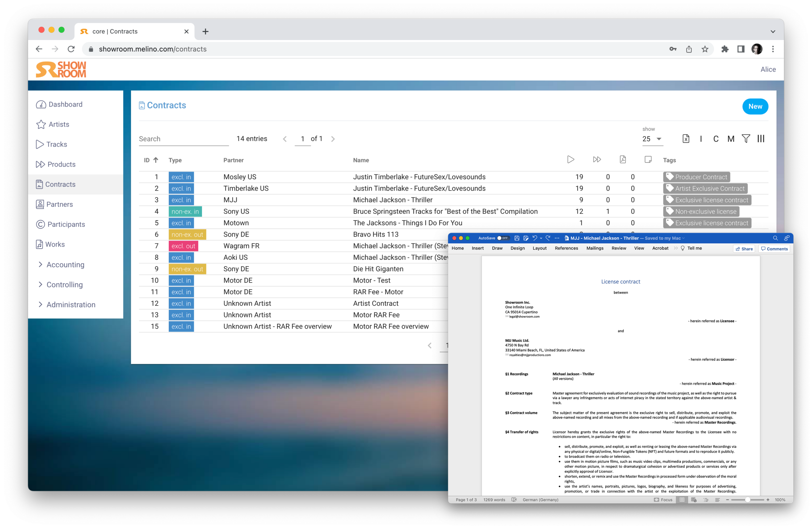Toggle Focus mode in Word
Viewport: 812px width, 528px height.
[663, 500]
